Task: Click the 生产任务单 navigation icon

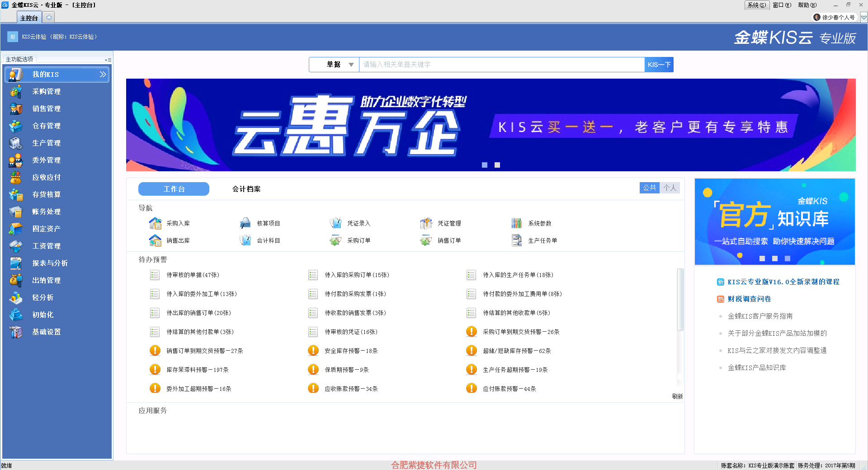Action: click(x=517, y=240)
